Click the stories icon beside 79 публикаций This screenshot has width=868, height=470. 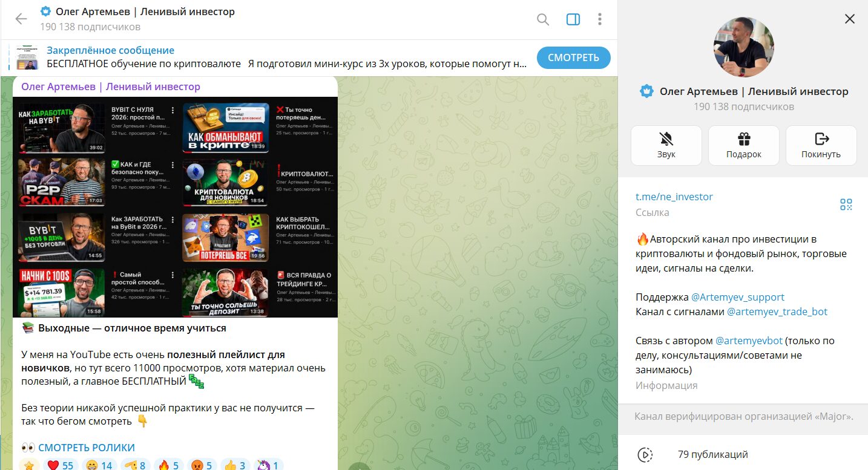[x=645, y=454]
